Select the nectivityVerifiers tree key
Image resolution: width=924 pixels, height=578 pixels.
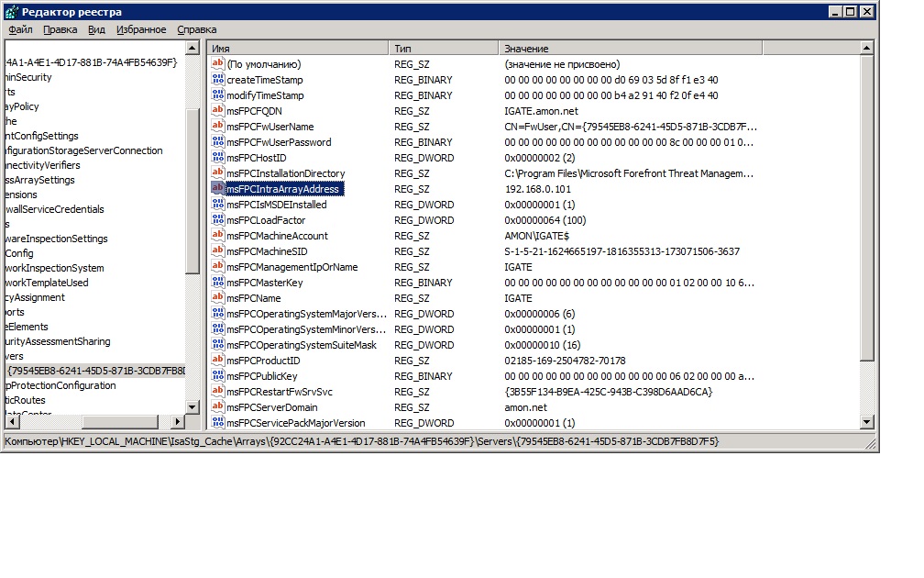tap(42, 166)
